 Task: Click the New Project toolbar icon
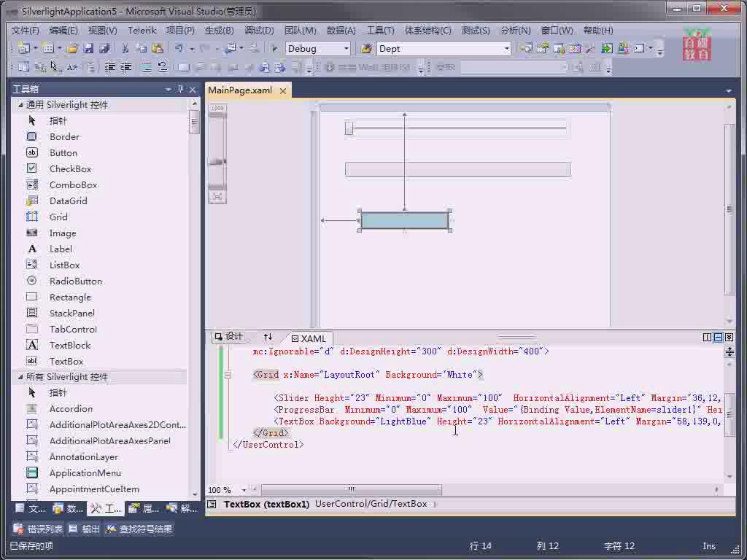(23, 48)
